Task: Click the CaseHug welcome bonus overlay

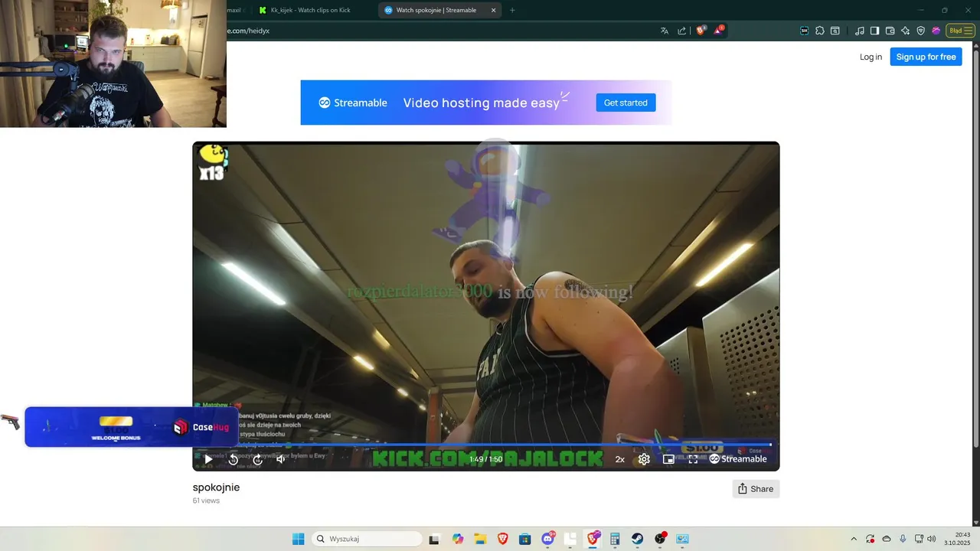Action: pyautogui.click(x=132, y=427)
